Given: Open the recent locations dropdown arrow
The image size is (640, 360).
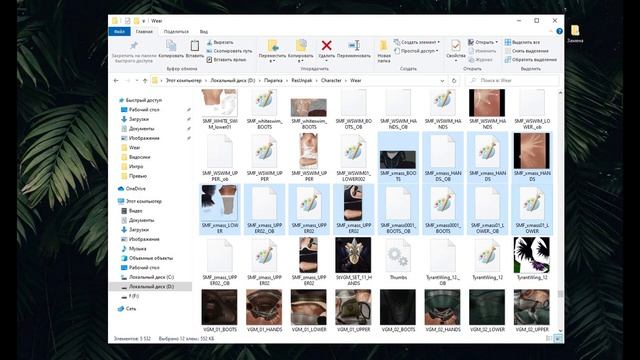Looking at the screenshot, I should coord(137,81).
